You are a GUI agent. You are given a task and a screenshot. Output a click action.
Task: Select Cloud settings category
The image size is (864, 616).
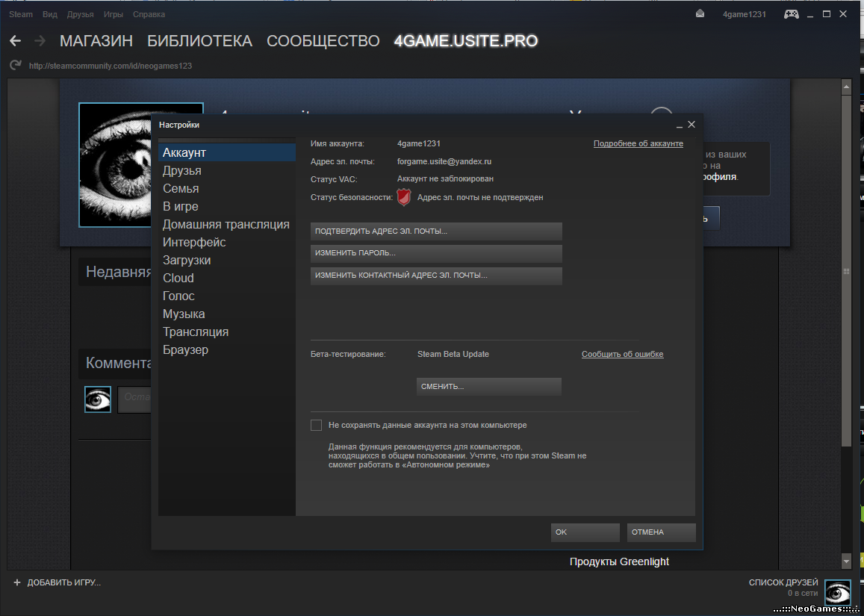[227, 279]
